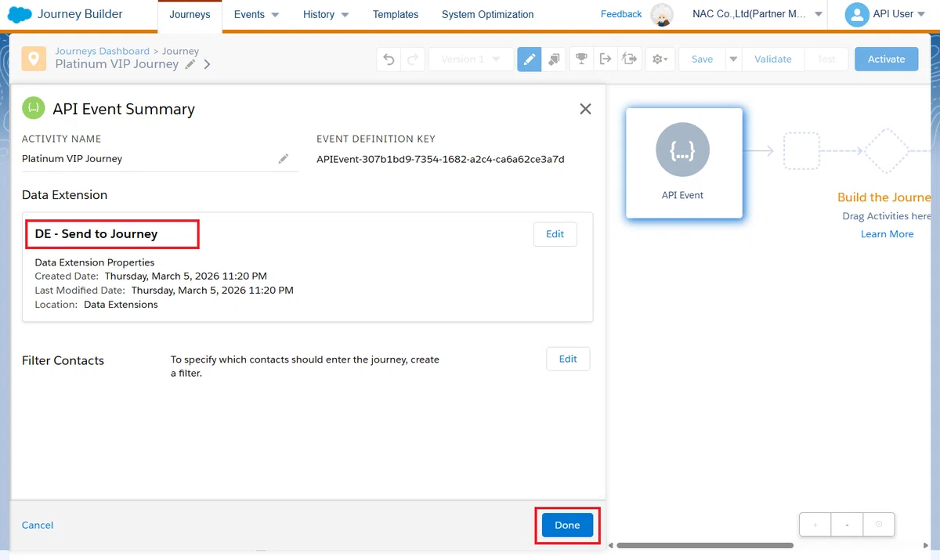This screenshot has width=940, height=560.
Task: Open the Learn More link
Action: 887,234
